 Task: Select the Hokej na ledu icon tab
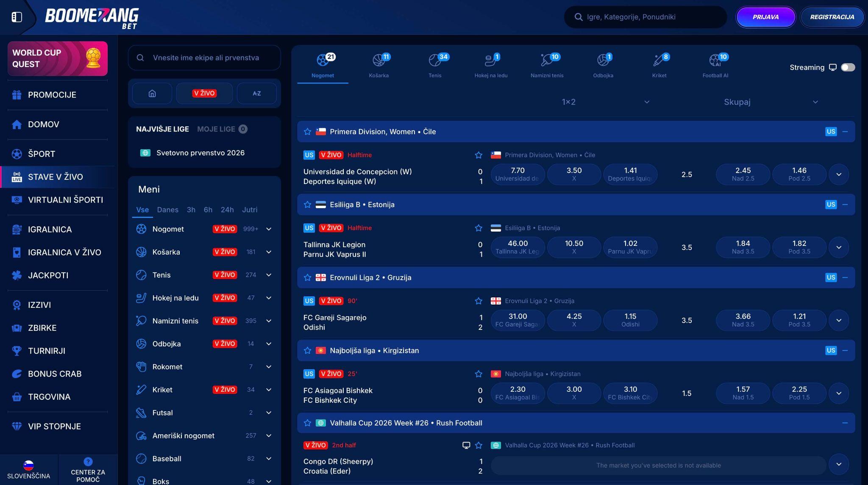(491, 65)
